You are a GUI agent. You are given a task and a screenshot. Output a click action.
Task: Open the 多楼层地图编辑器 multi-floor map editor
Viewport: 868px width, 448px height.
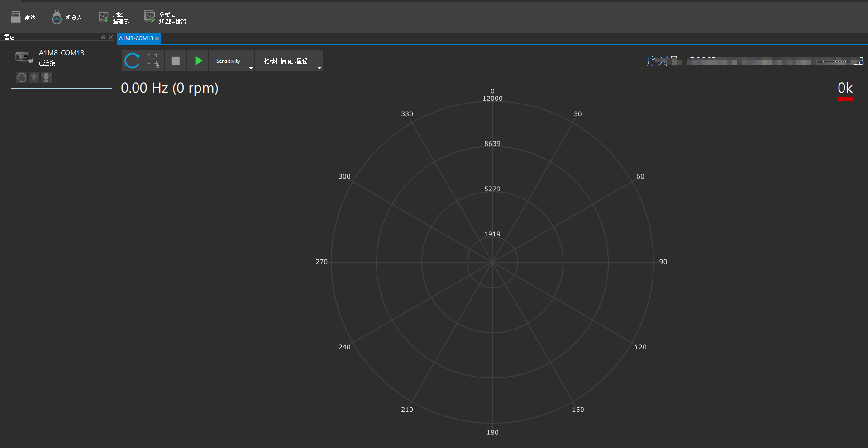coord(165,18)
